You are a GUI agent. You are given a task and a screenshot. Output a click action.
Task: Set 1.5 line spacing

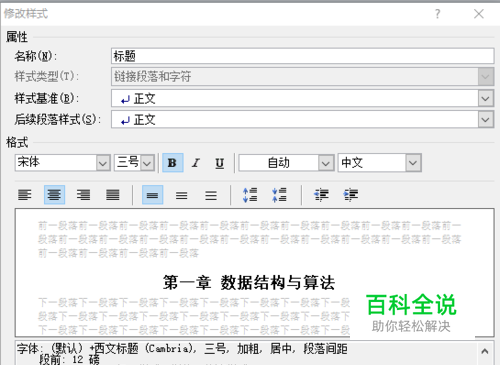point(182,195)
